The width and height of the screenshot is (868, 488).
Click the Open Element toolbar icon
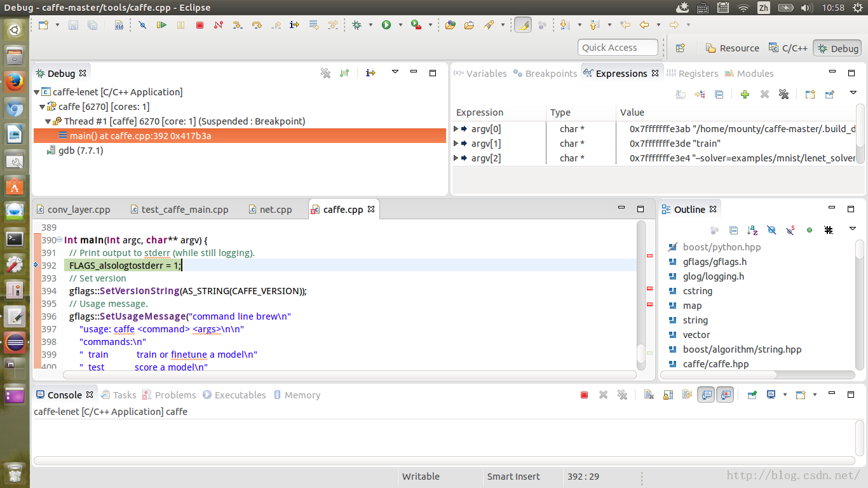pos(451,25)
